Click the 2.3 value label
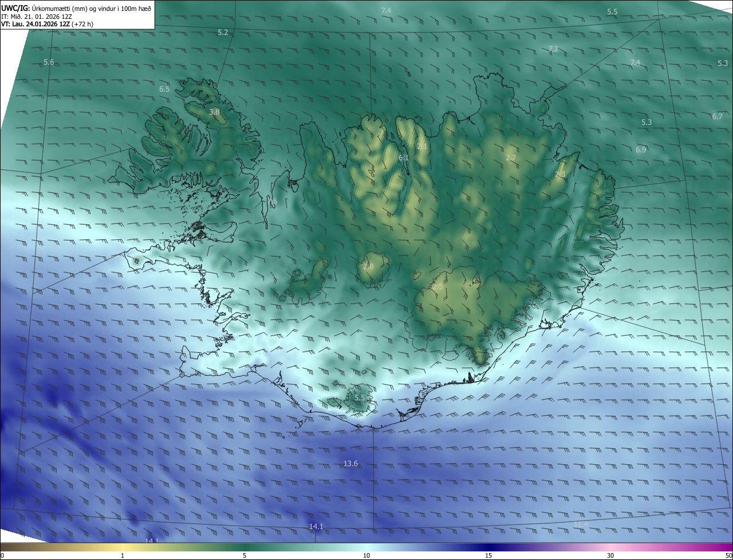The width and height of the screenshot is (733, 560). click(560, 175)
